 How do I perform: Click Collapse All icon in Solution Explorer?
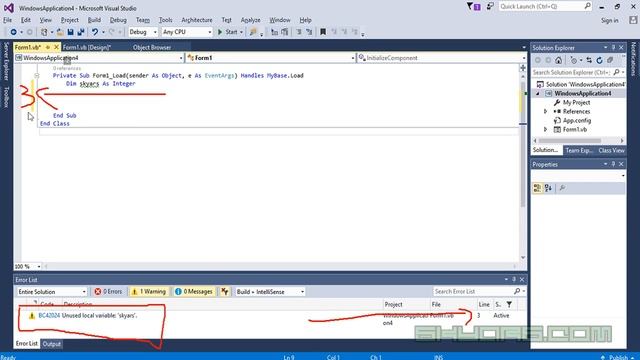[610, 60]
